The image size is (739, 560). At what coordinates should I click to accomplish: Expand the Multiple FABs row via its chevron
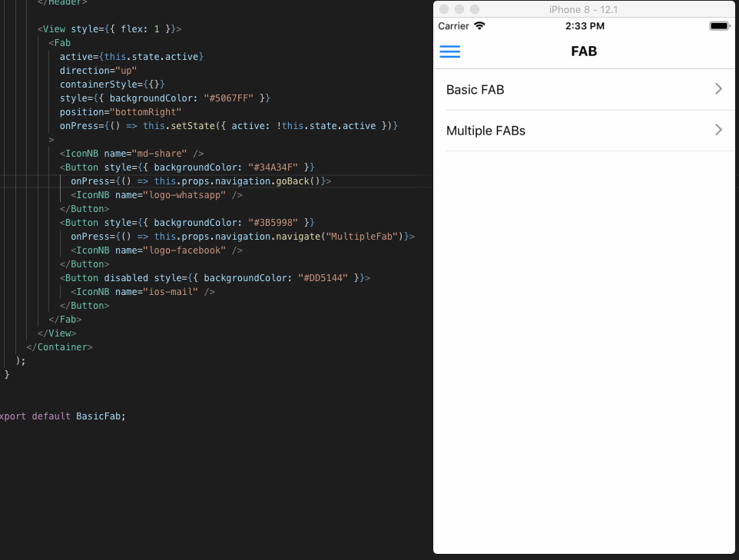click(x=718, y=131)
